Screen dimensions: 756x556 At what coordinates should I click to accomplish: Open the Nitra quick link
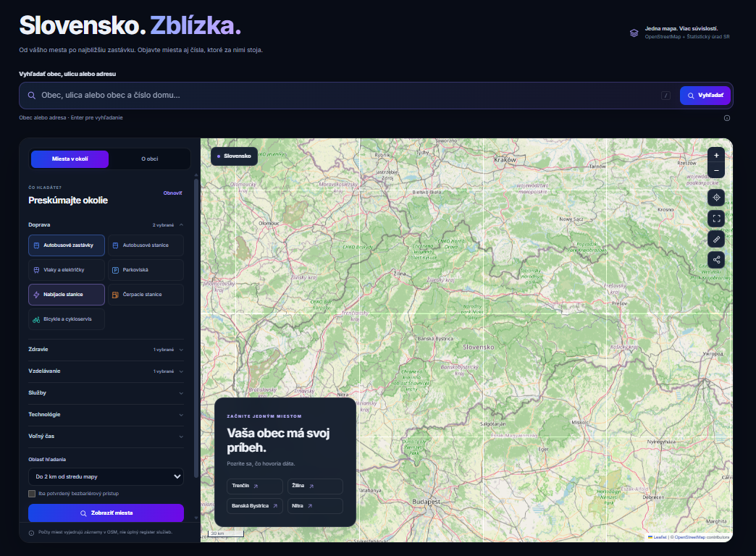[315, 506]
